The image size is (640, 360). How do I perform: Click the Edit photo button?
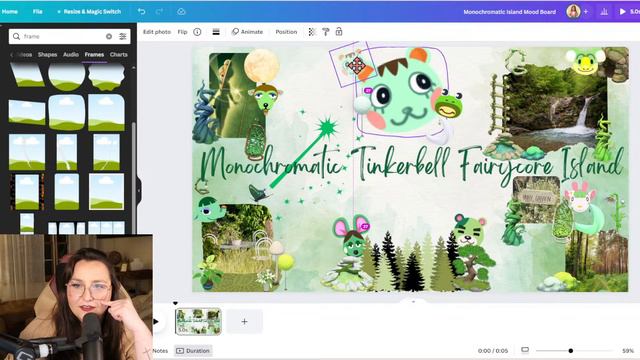coord(157,32)
